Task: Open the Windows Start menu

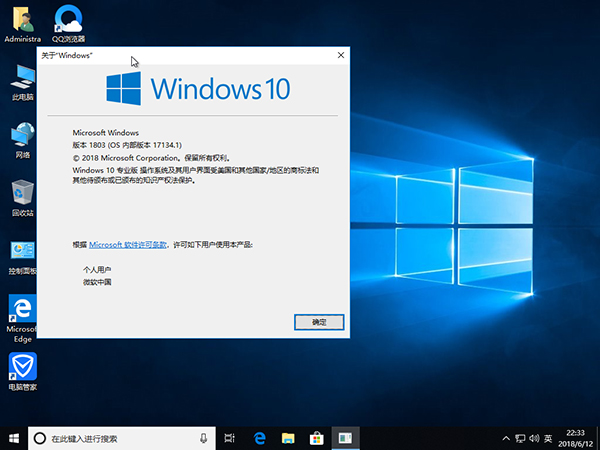Action: (x=14, y=438)
